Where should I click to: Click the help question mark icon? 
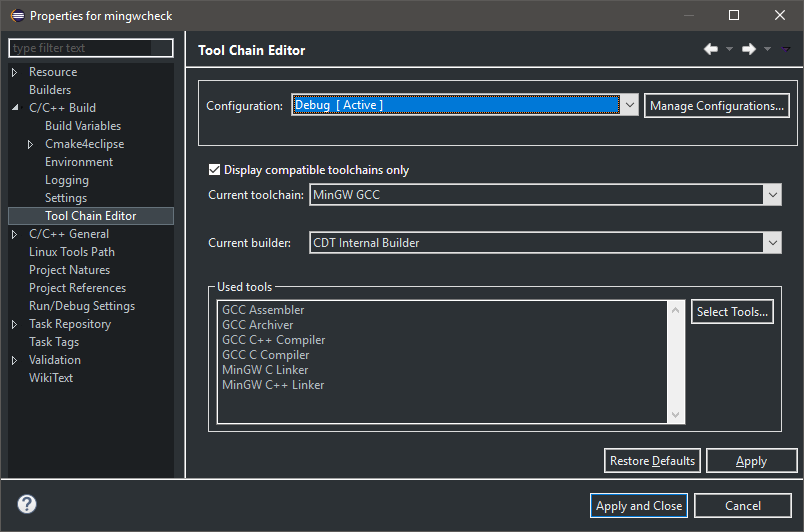tap(27, 504)
